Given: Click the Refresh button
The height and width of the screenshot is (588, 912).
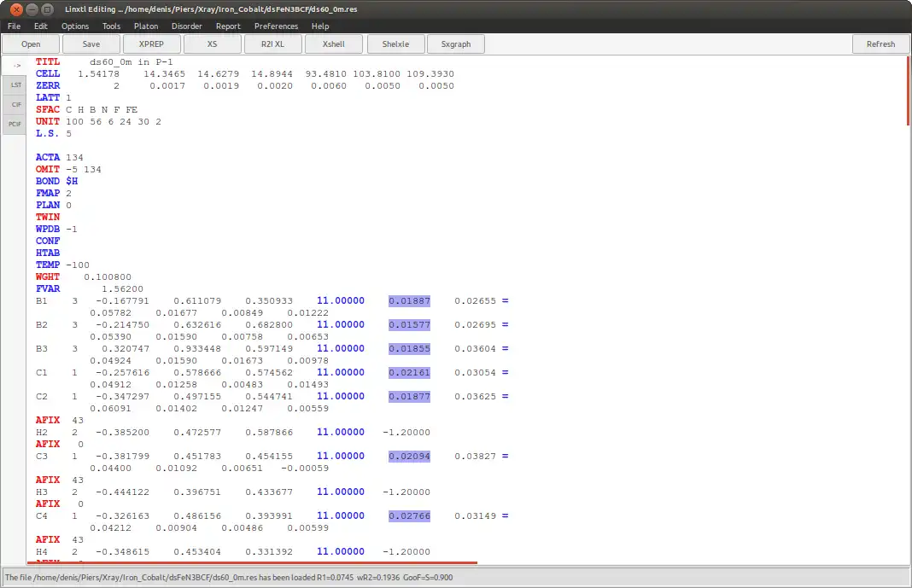Looking at the screenshot, I should click(880, 44).
